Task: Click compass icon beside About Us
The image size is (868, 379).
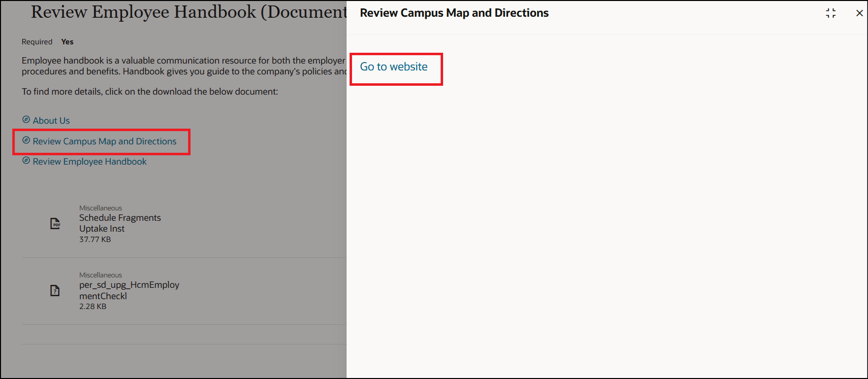Action: (26, 120)
